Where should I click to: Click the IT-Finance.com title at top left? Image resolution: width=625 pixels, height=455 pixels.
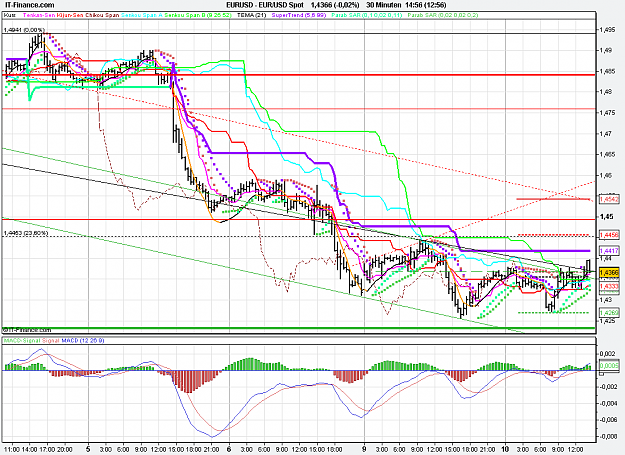coord(29,5)
